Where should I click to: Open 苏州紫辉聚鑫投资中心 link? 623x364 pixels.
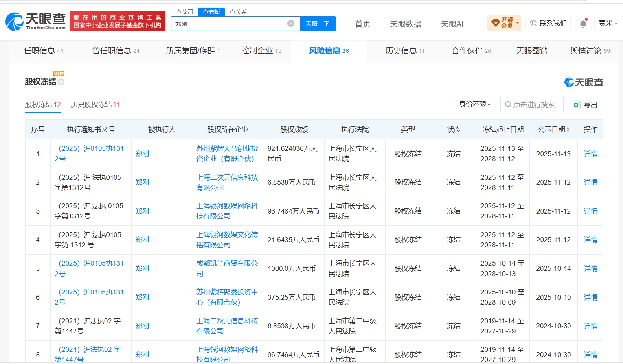pos(227,297)
